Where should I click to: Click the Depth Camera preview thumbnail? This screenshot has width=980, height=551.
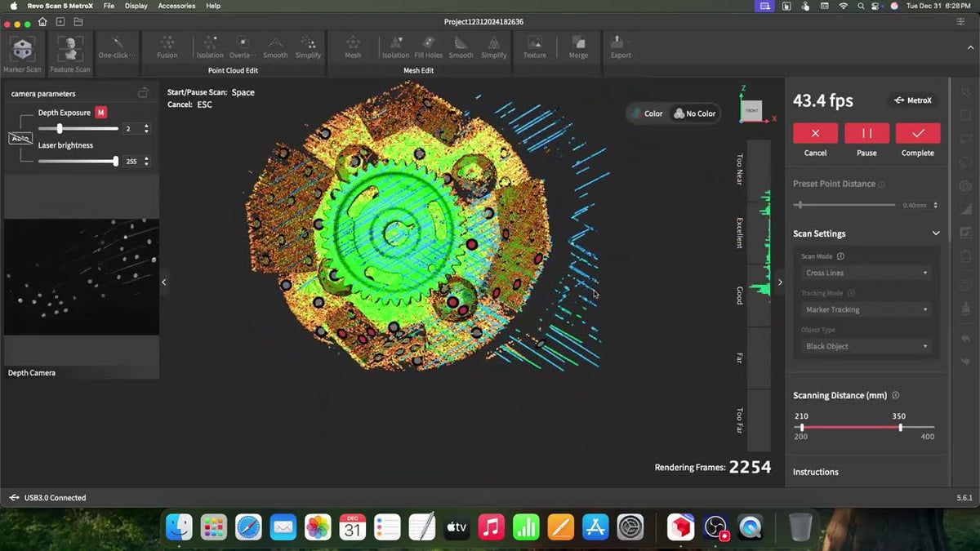(x=82, y=277)
